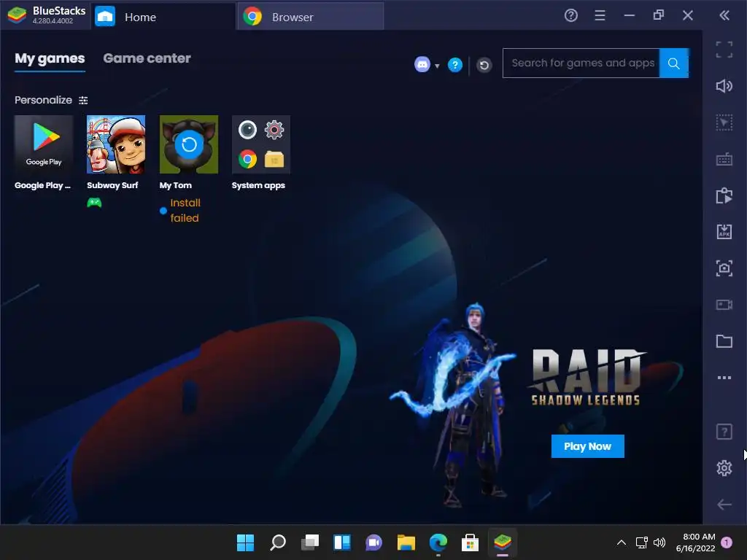Click the blue magnifier search button

click(673, 63)
